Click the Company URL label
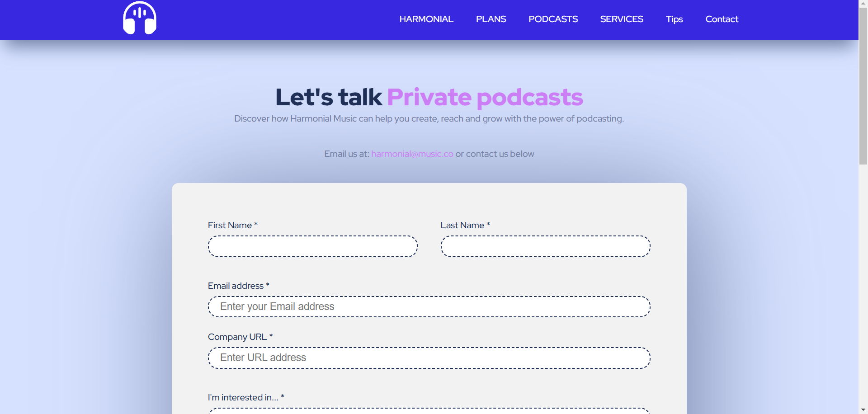 pyautogui.click(x=237, y=337)
